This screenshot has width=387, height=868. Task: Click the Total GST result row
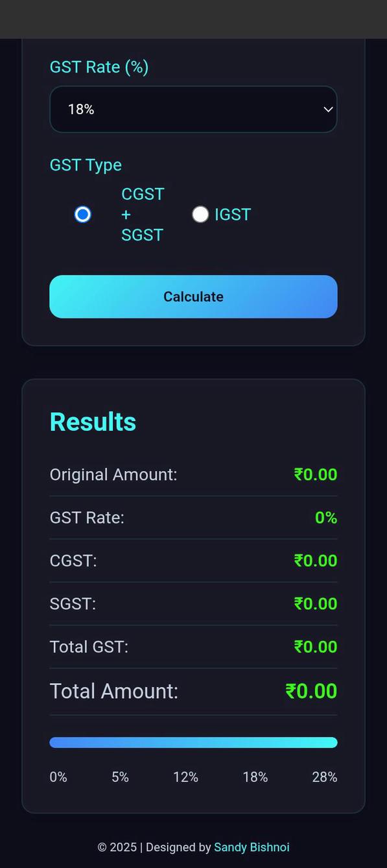[x=193, y=646]
